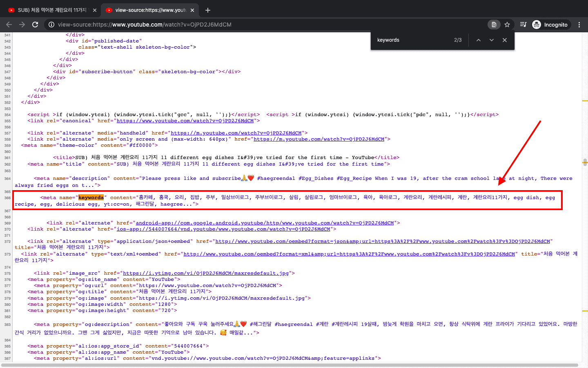Open a new browser tab

(x=207, y=10)
